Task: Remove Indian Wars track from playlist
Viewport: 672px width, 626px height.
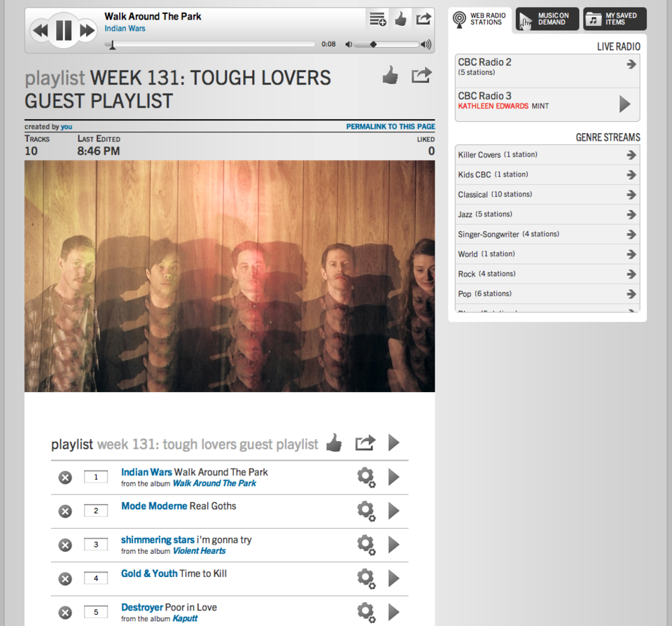Action: coord(65,478)
